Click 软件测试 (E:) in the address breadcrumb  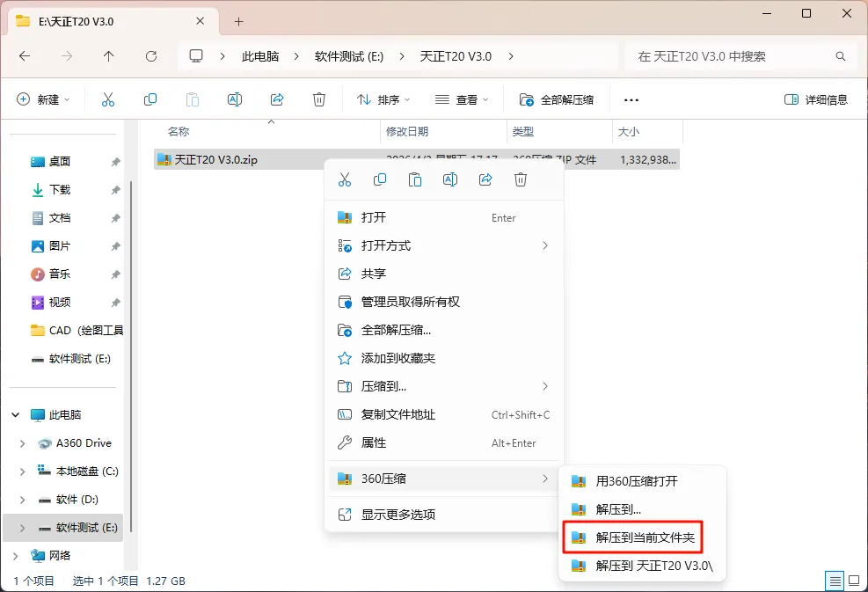click(x=349, y=56)
